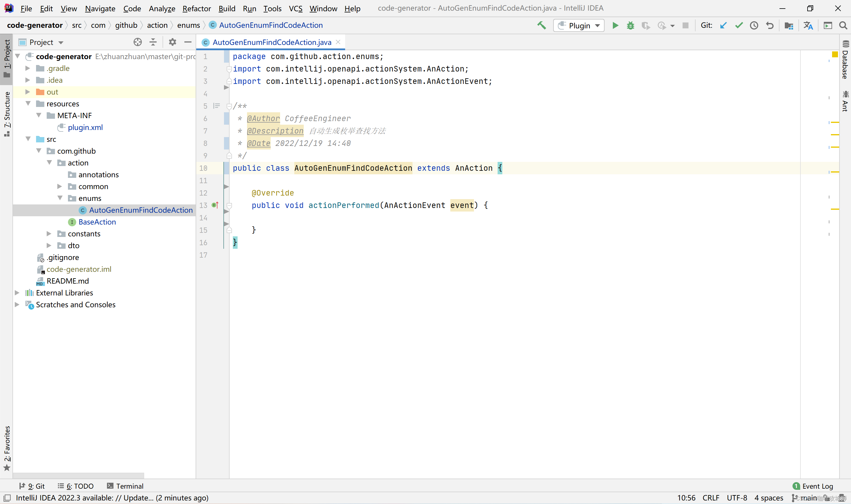Expand the constants folder
This screenshot has width=851, height=504.
(x=49, y=234)
